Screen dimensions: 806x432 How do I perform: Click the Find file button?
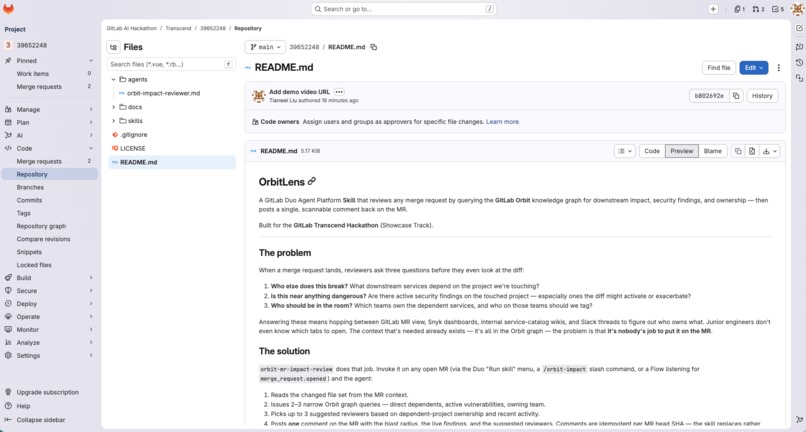click(719, 68)
